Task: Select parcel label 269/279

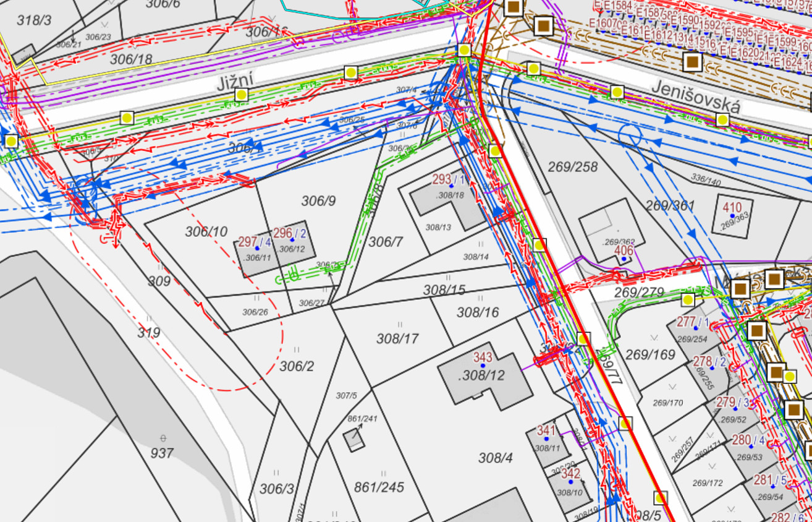Action: [x=639, y=292]
